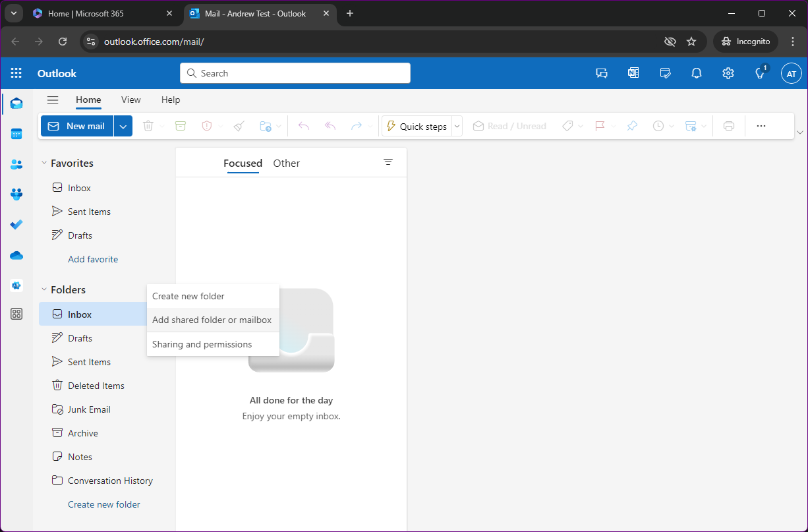This screenshot has width=808, height=532.
Task: Collapse the Favorites section
Action: 44,163
